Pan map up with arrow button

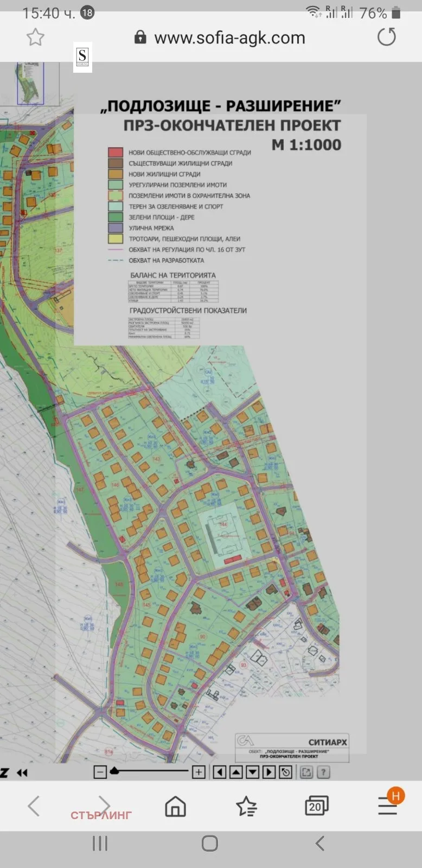click(x=236, y=772)
